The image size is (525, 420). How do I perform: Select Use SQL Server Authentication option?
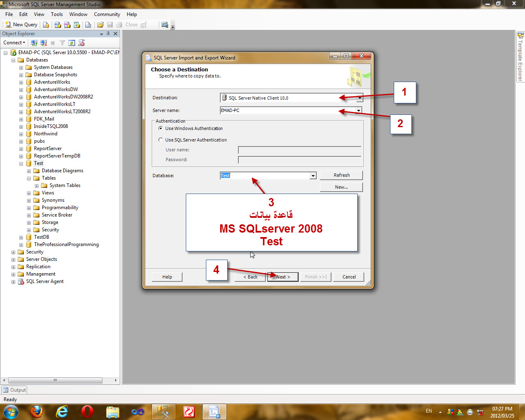(160, 140)
